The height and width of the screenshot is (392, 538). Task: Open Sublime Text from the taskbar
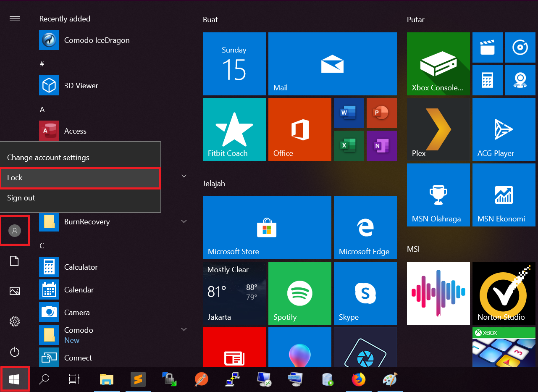tap(138, 379)
